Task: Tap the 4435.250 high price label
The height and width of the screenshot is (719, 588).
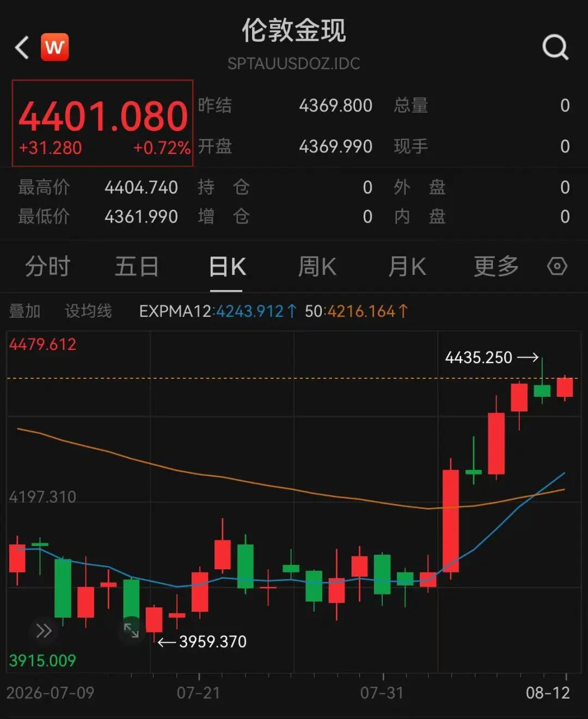Action: click(x=479, y=357)
